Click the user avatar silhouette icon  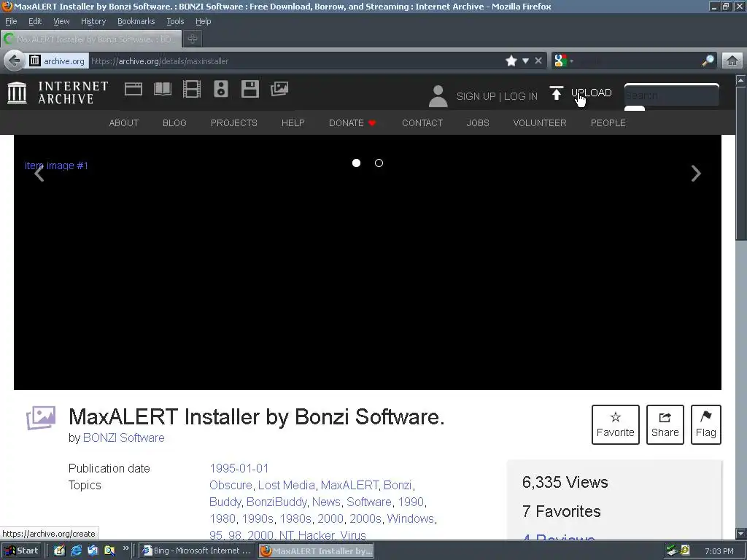pos(438,96)
